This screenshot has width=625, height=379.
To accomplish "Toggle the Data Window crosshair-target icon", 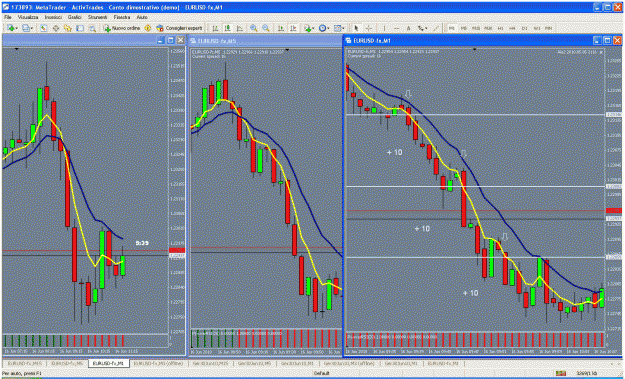I will [x=56, y=28].
